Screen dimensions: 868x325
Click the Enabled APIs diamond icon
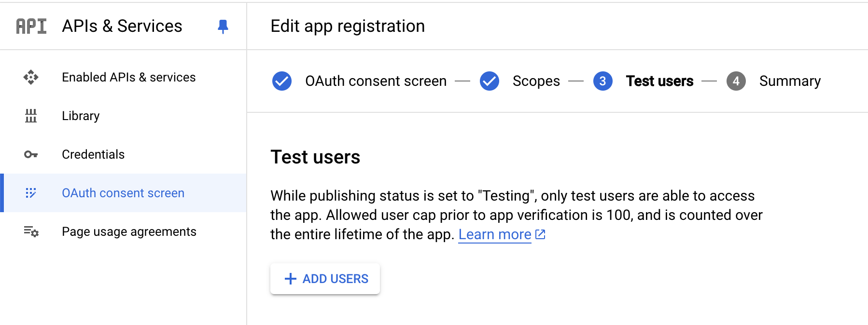[x=31, y=77]
